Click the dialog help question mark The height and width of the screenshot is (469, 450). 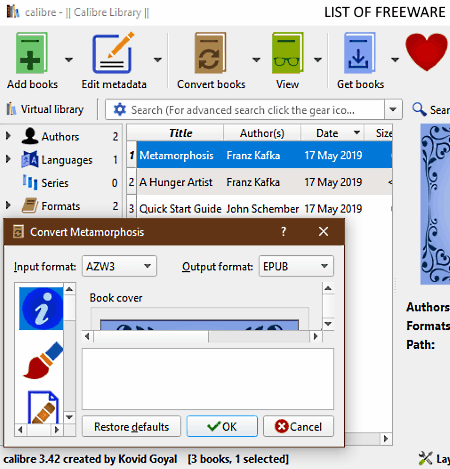[283, 231]
